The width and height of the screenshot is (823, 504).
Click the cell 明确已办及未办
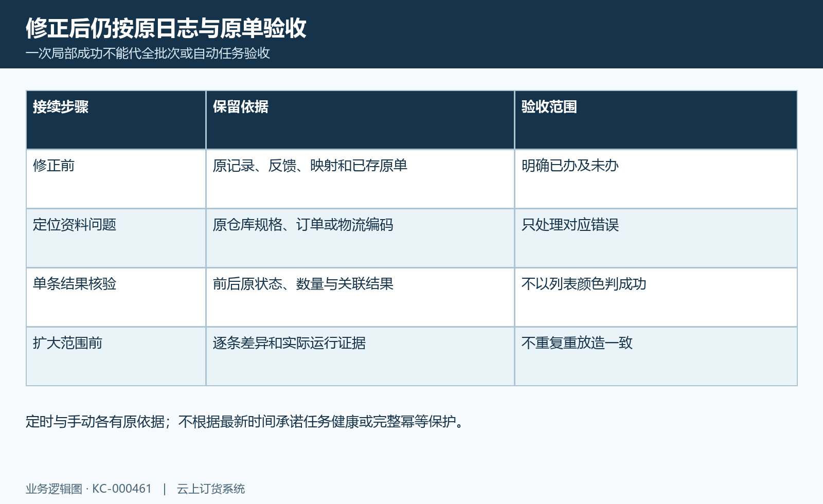pyautogui.click(x=656, y=179)
